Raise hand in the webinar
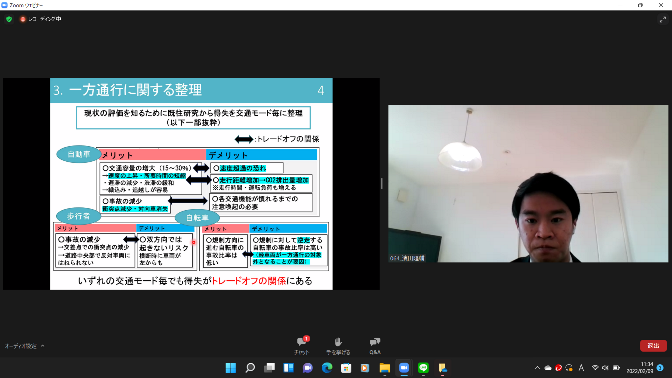The width and height of the screenshot is (672, 378). point(338,345)
